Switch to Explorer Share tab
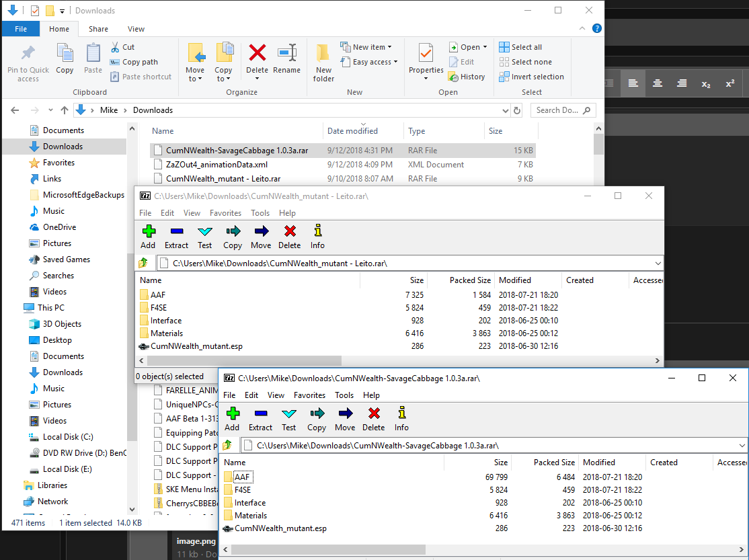The width and height of the screenshot is (749, 560). (x=98, y=29)
